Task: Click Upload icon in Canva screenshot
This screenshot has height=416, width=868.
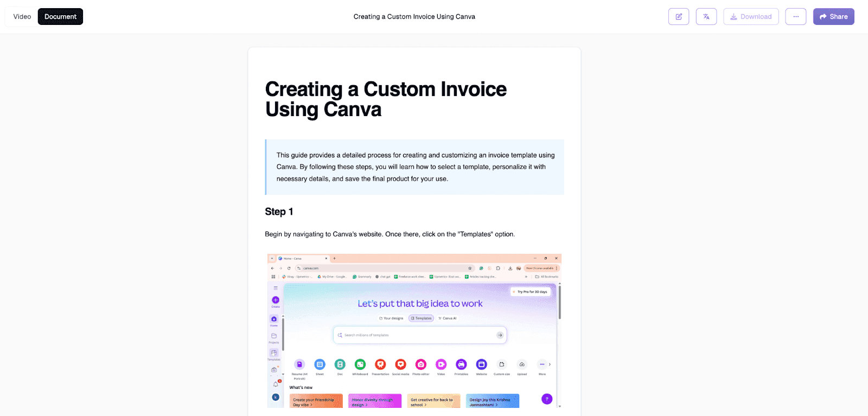Action: [x=522, y=364]
